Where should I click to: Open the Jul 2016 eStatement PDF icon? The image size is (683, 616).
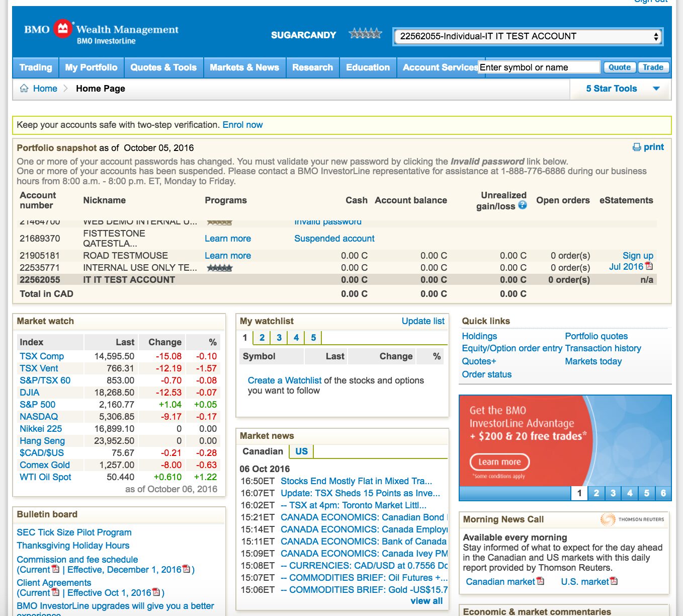point(649,266)
